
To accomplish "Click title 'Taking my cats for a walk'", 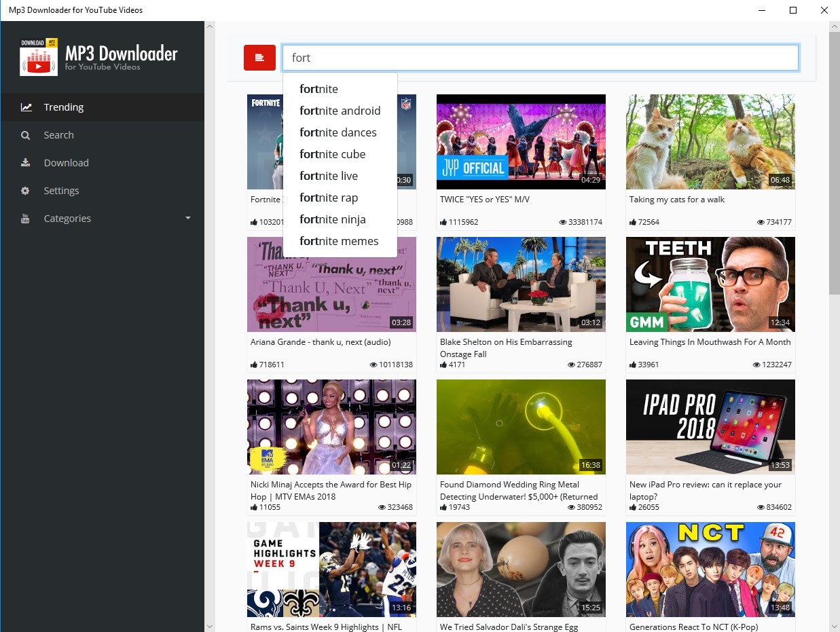I will 677,200.
